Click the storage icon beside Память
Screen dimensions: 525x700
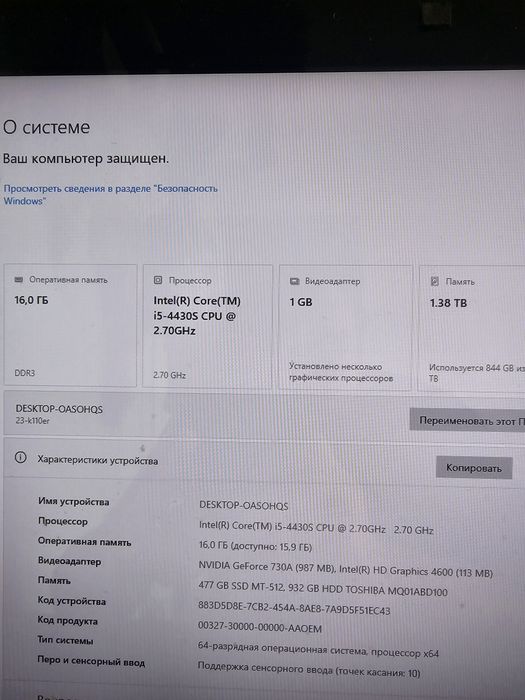(x=434, y=281)
